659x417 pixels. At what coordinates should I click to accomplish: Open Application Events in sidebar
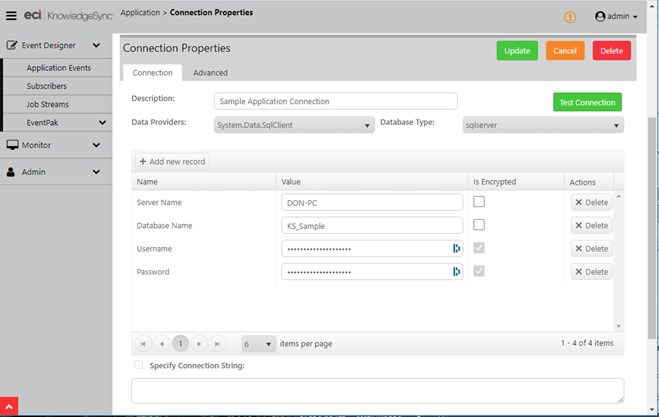pyautogui.click(x=58, y=68)
